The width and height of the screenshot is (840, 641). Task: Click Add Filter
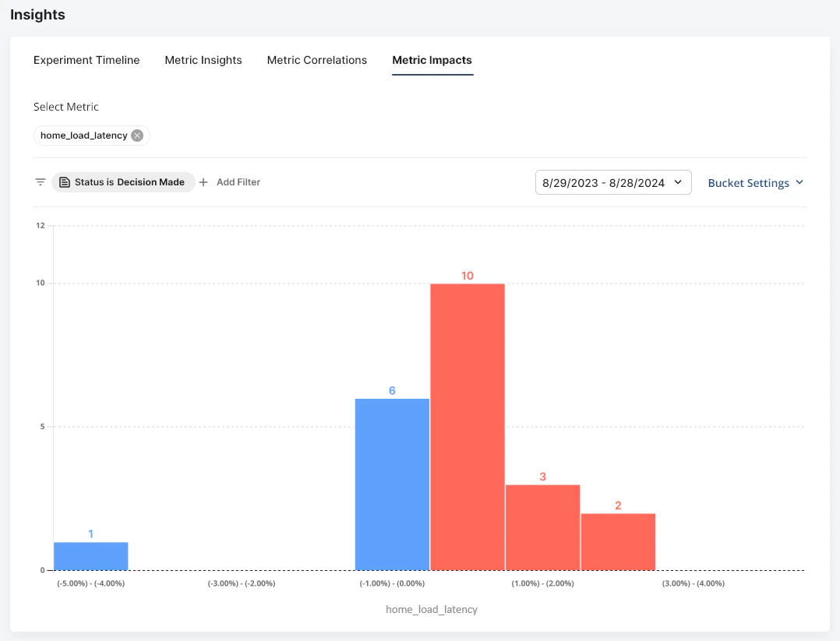[x=238, y=182]
